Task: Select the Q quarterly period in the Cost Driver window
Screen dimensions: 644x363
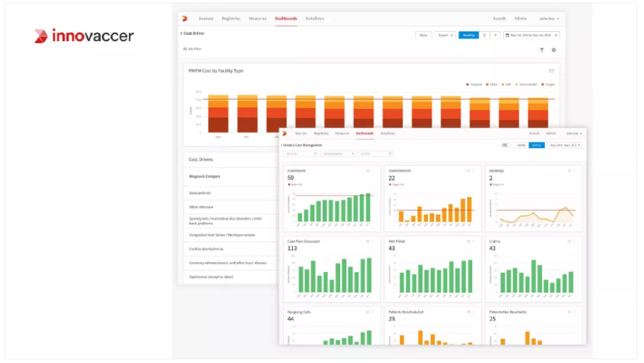Action: [x=485, y=35]
